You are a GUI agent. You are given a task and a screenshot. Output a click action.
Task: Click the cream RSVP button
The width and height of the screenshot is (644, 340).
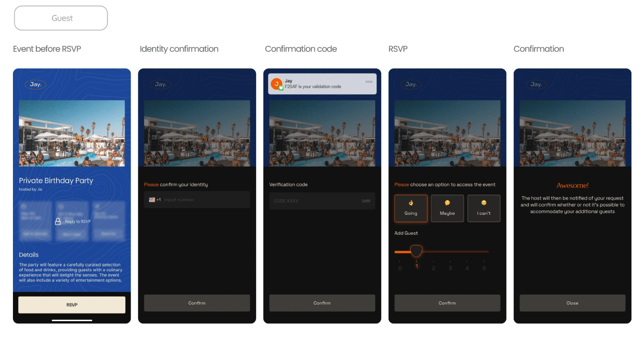coord(72,305)
